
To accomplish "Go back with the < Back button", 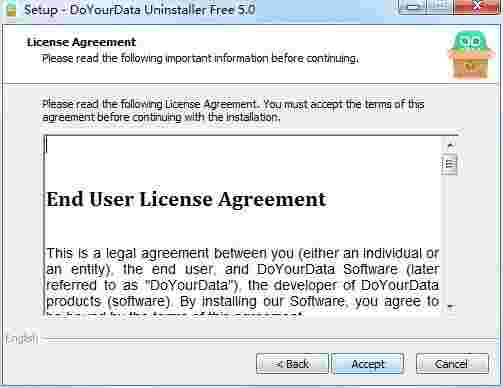I will [x=292, y=364].
